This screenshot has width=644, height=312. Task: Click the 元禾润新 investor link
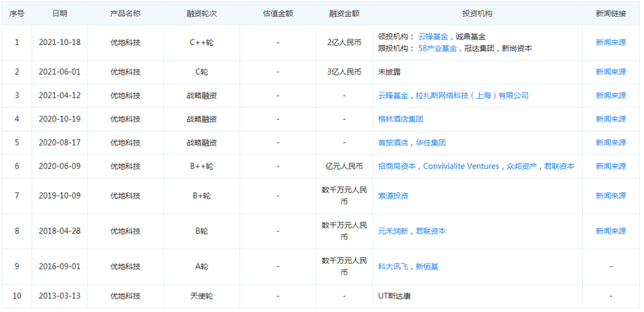[x=393, y=231]
